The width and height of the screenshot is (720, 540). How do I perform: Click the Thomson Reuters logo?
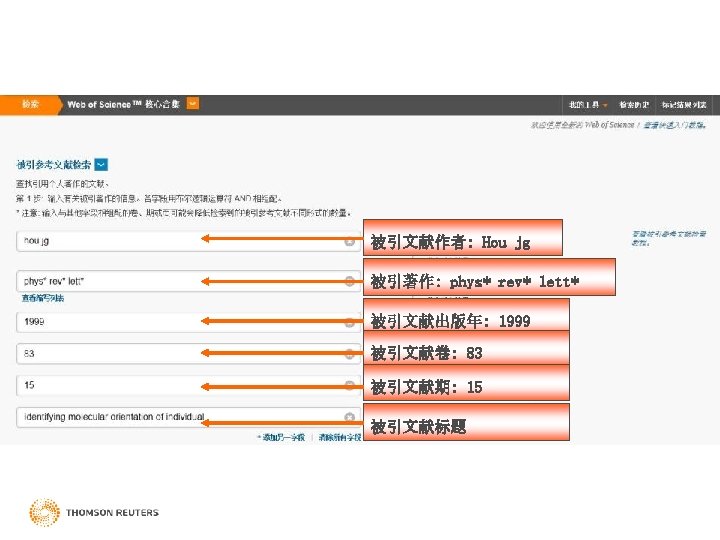pos(94,512)
